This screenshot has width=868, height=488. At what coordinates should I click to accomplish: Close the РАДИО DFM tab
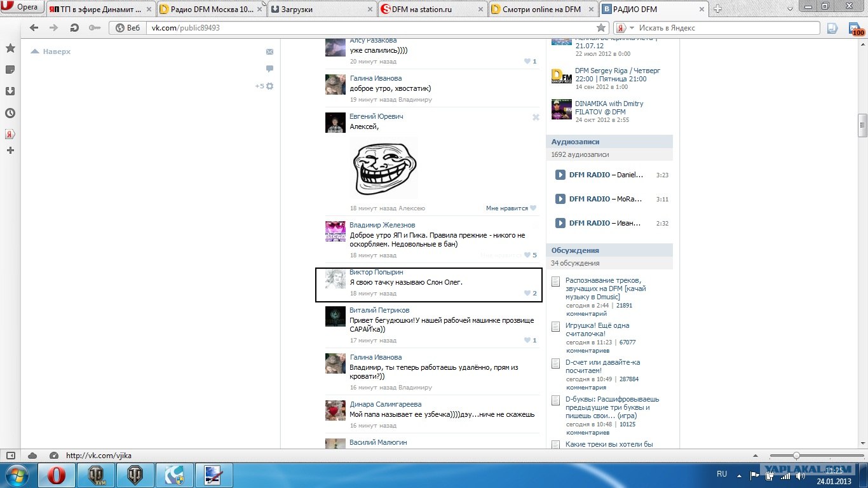702,9
